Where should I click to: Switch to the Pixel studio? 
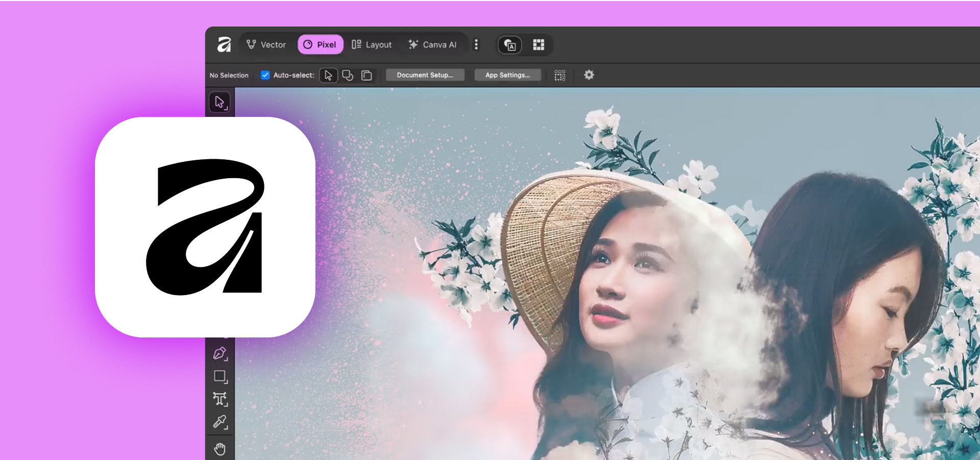pyautogui.click(x=320, y=45)
